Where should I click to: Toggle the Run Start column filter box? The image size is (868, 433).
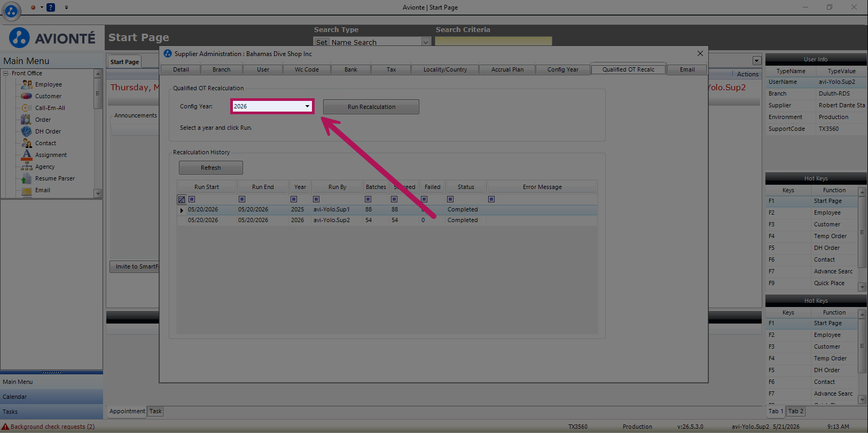(192, 199)
